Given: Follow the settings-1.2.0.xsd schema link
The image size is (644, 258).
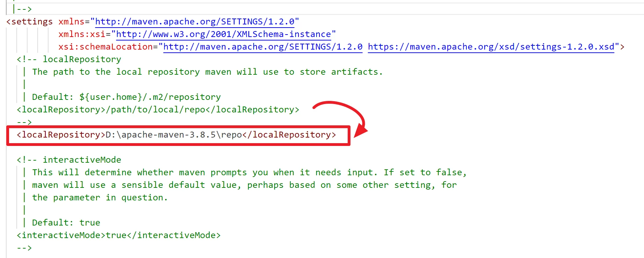Looking at the screenshot, I should tap(491, 47).
